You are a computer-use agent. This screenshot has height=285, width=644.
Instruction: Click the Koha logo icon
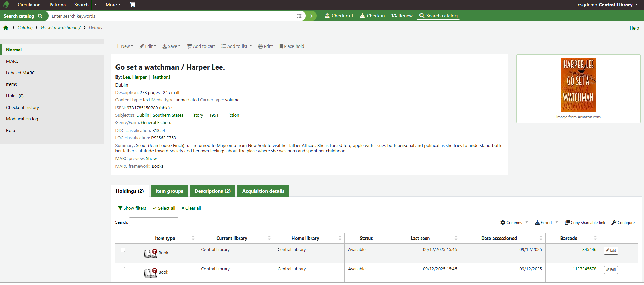tap(6, 5)
